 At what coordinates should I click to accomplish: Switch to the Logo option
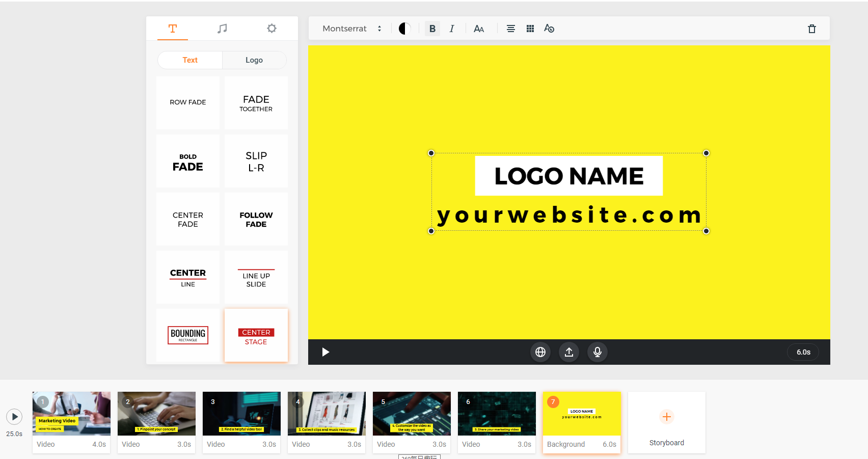coord(254,60)
